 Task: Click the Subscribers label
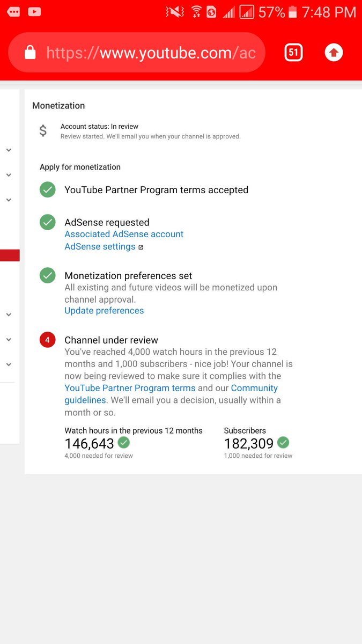[x=245, y=430]
